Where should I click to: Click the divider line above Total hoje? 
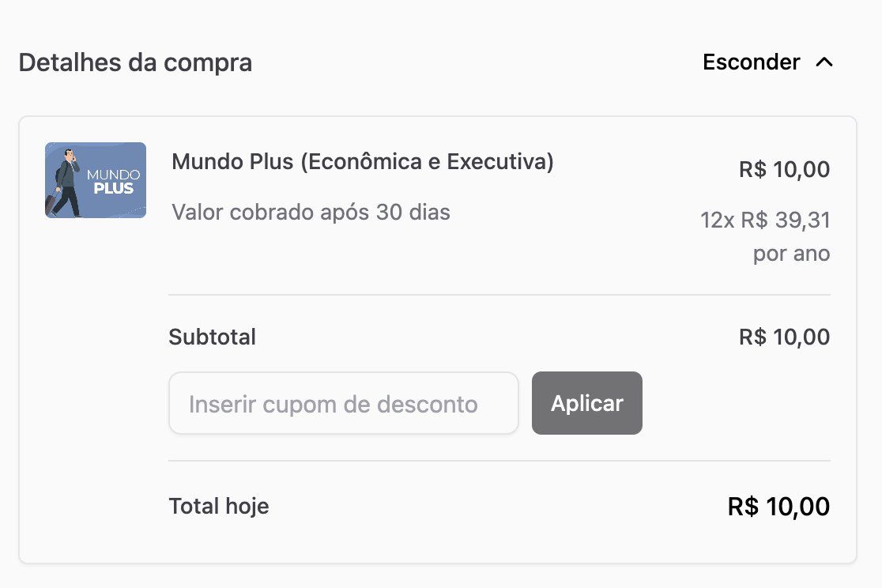click(499, 461)
